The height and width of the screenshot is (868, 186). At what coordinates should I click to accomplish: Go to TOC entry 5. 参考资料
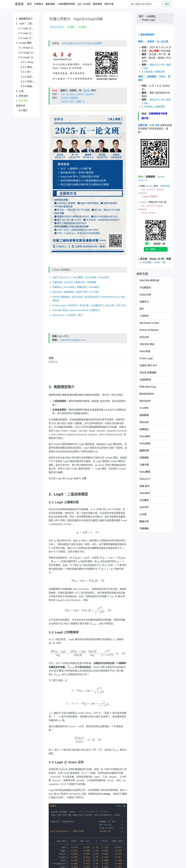point(22,96)
